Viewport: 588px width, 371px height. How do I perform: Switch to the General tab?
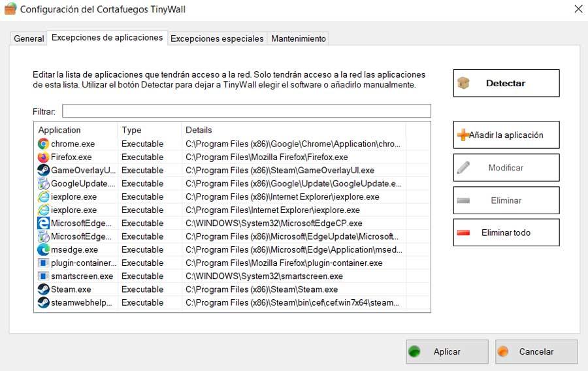point(29,39)
